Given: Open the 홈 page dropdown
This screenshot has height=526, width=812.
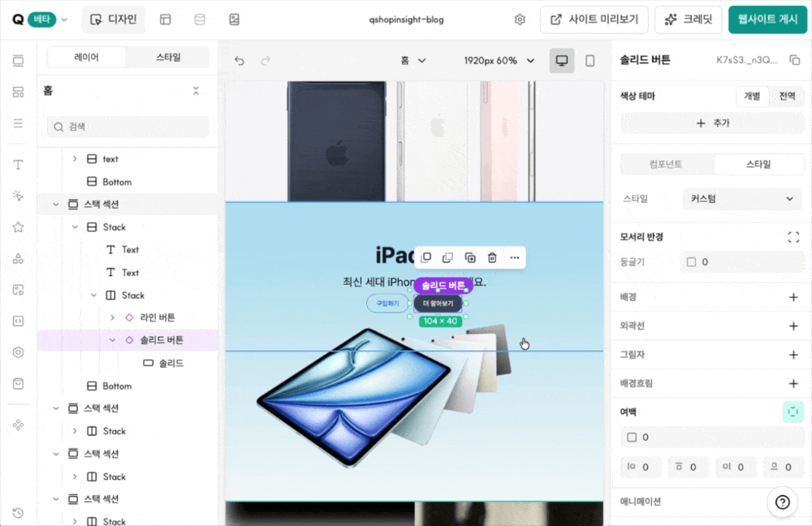Looking at the screenshot, I should point(412,61).
